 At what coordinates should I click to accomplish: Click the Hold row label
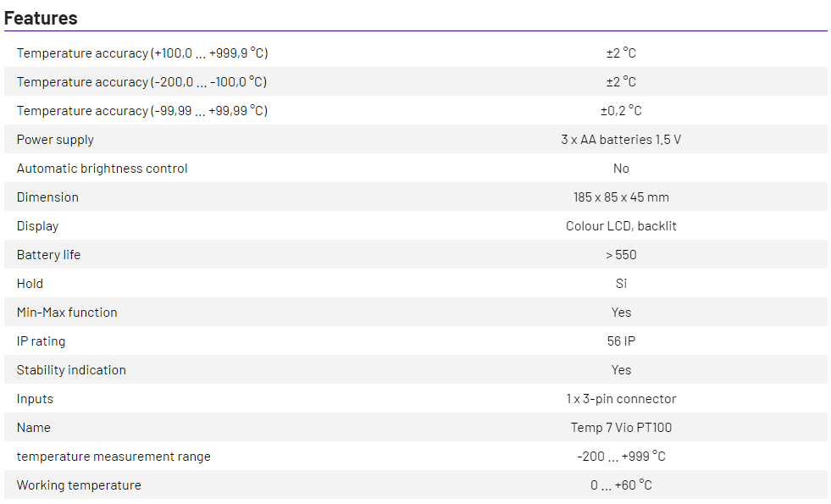click(30, 284)
